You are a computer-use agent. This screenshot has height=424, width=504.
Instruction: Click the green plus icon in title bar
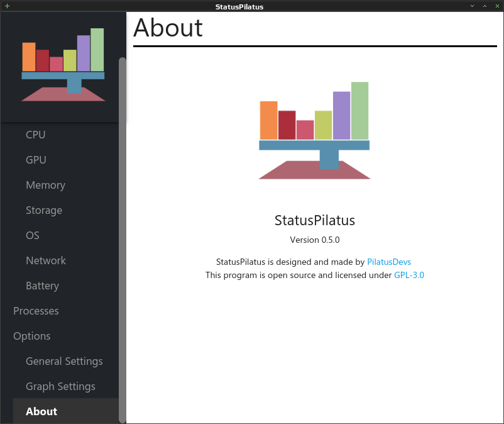(7, 6)
